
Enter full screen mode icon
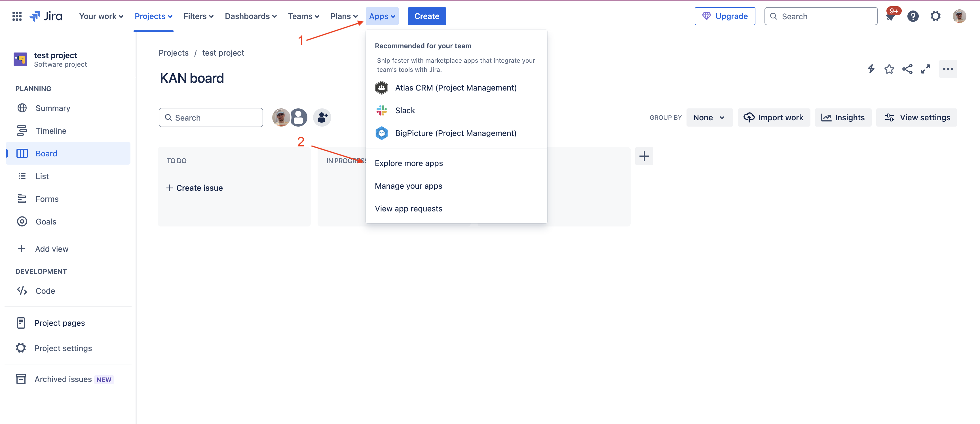click(926, 69)
